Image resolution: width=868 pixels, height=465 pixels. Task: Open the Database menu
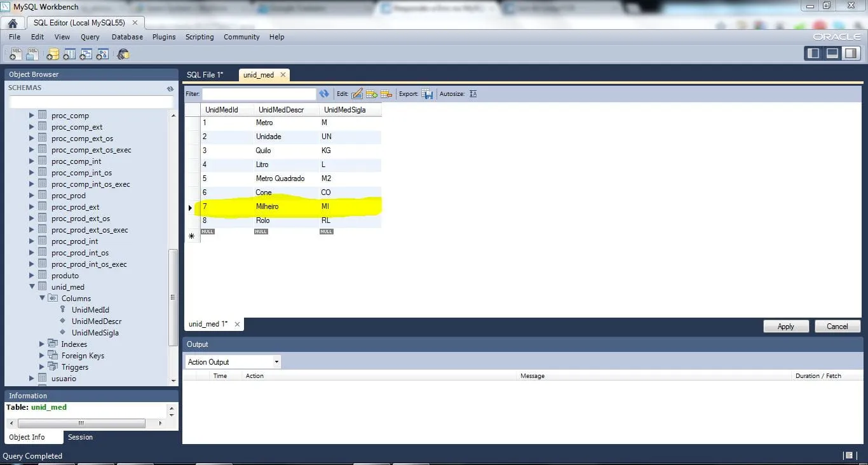(127, 37)
